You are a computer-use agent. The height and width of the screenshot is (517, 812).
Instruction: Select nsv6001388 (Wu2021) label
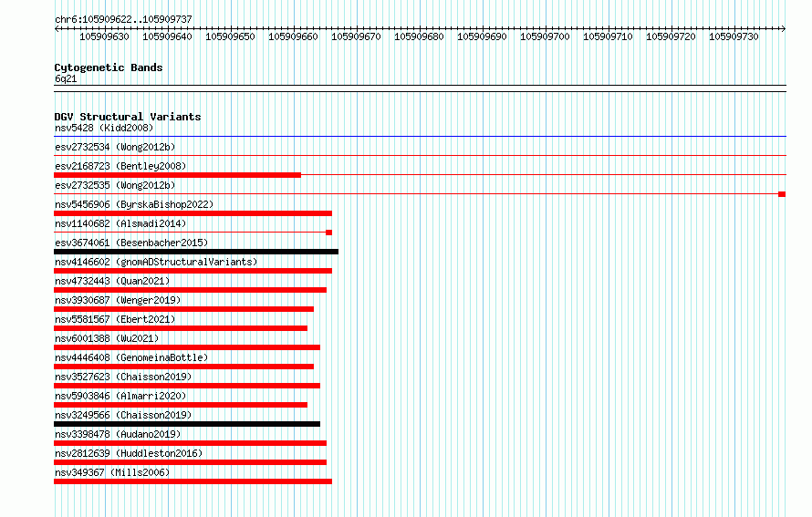[107, 338]
